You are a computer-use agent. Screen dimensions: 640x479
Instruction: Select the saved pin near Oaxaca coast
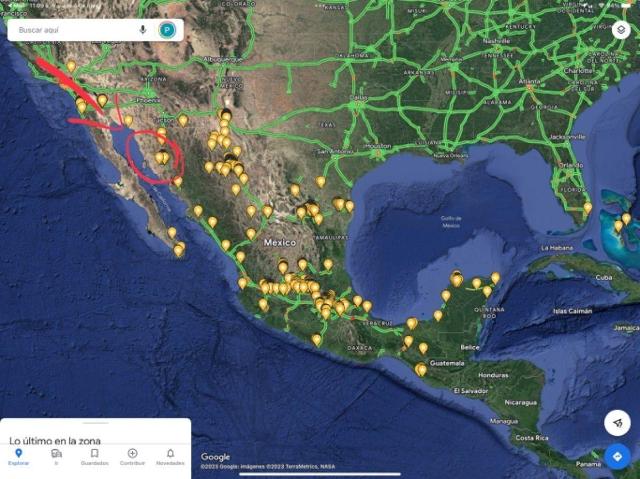[316, 340]
